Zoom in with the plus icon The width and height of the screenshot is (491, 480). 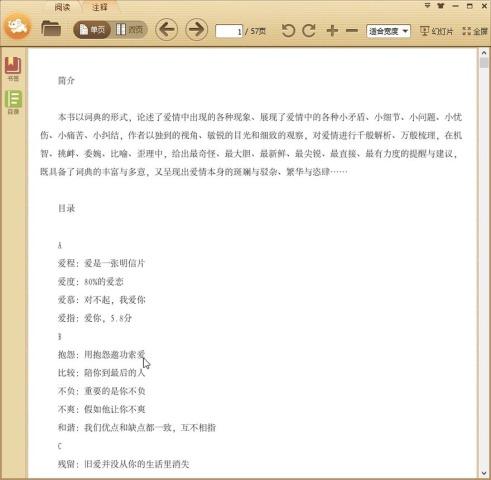click(332, 31)
